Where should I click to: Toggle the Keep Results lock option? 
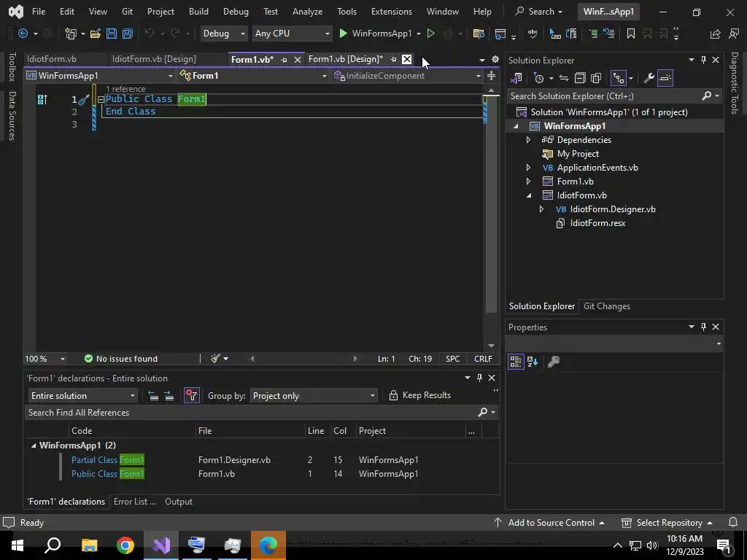[419, 395]
